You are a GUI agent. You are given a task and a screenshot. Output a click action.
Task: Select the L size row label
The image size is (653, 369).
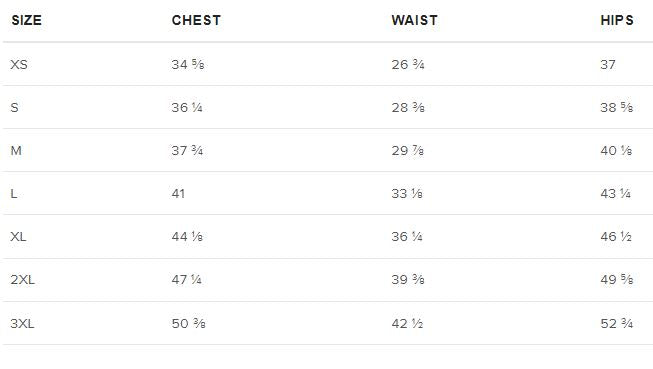click(x=14, y=194)
